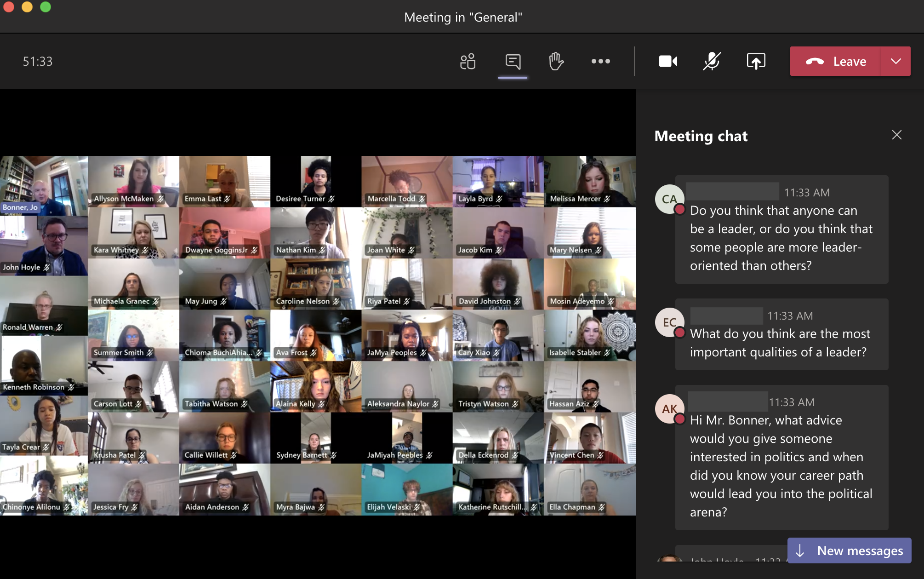This screenshot has height=579, width=924.
Task: Select John Hoyle's video tile
Action: tap(44, 245)
